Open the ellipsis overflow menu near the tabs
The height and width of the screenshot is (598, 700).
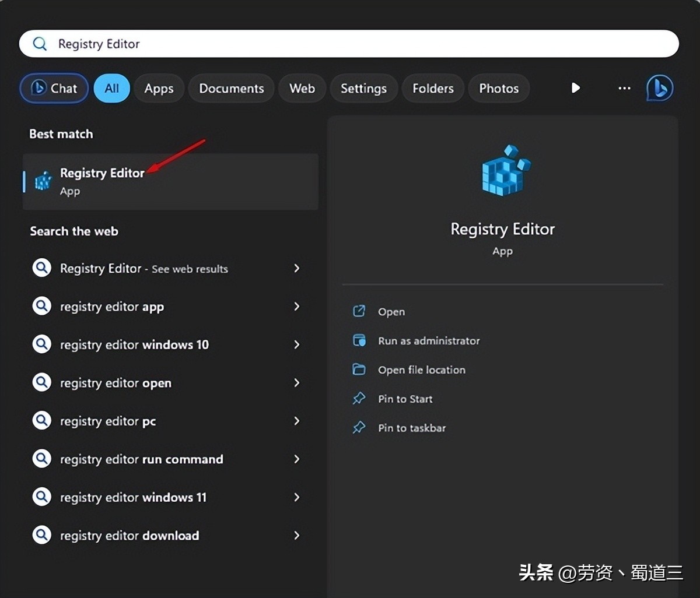tap(624, 88)
